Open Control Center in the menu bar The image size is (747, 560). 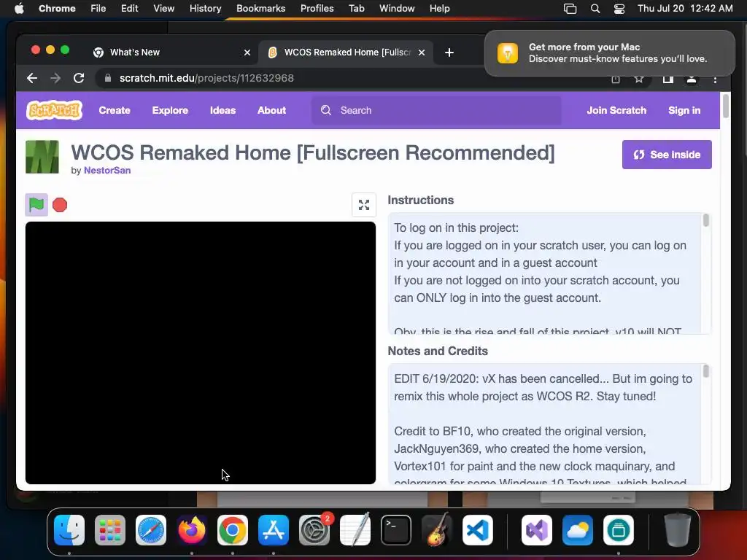[x=619, y=8]
